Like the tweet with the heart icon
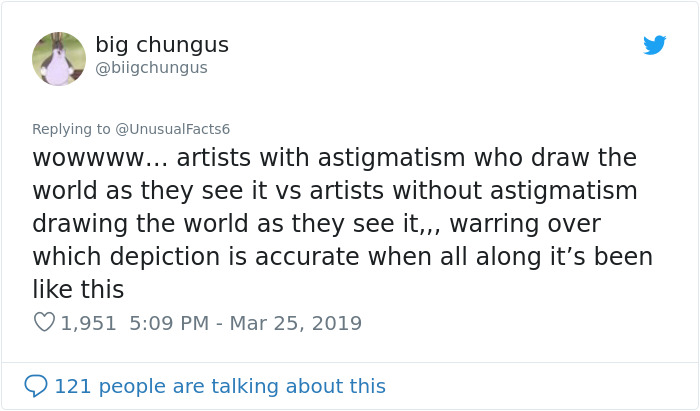700x411 pixels. tap(44, 323)
